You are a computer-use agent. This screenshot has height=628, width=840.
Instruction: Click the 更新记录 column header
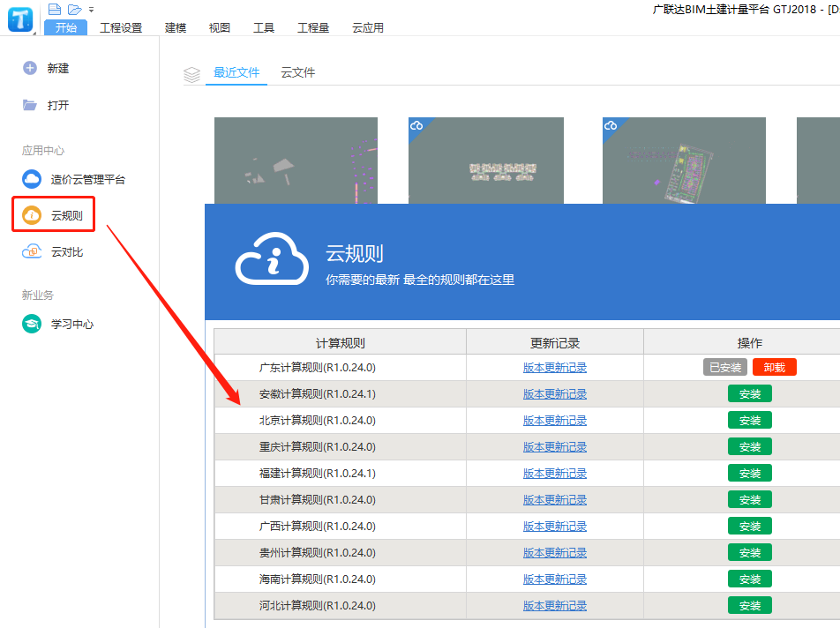554,342
